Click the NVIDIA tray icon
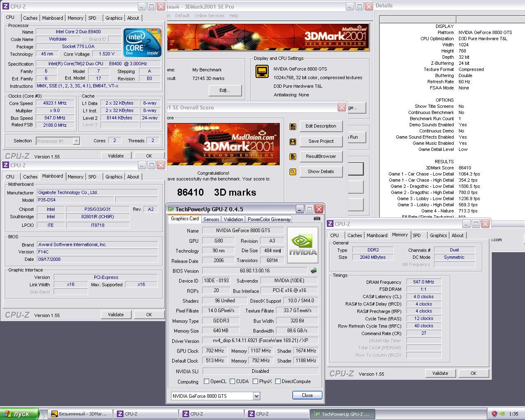This screenshot has width=525, height=420. pyautogui.click(x=502, y=414)
